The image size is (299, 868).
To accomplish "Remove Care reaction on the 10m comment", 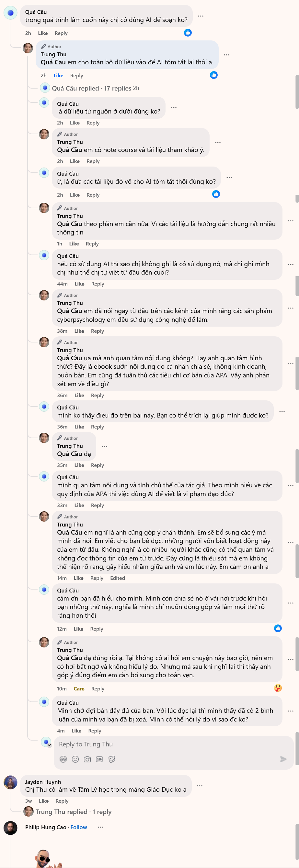I will pyautogui.click(x=79, y=689).
